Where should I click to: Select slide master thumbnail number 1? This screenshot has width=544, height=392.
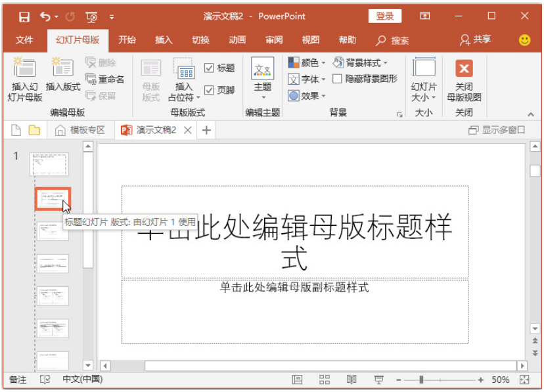click(49, 164)
